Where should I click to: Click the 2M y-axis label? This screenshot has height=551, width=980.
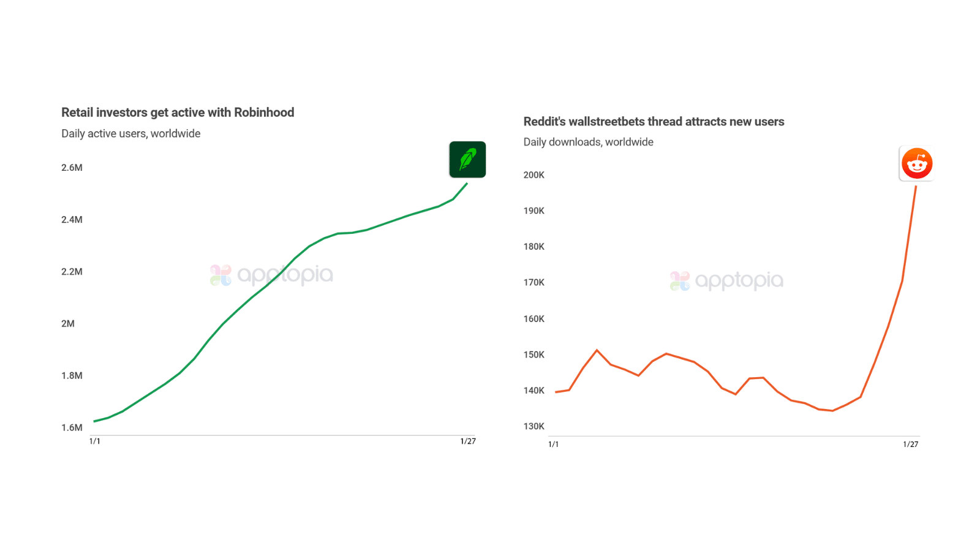[x=68, y=324]
